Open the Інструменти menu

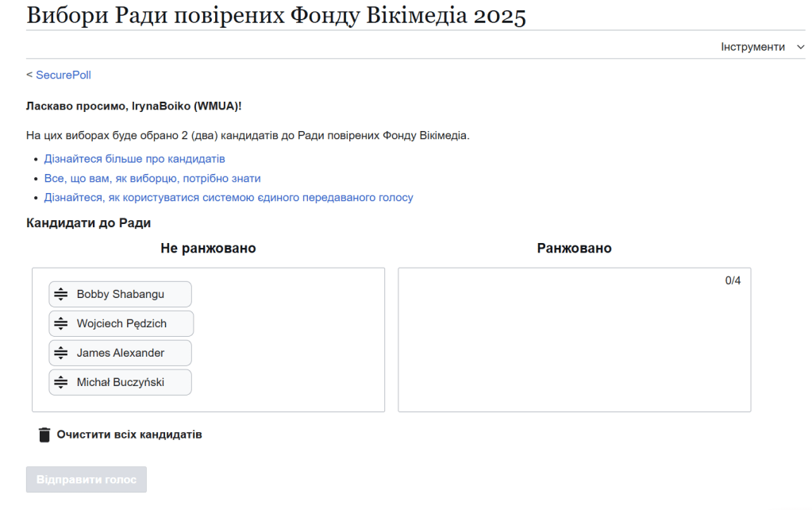click(x=752, y=47)
